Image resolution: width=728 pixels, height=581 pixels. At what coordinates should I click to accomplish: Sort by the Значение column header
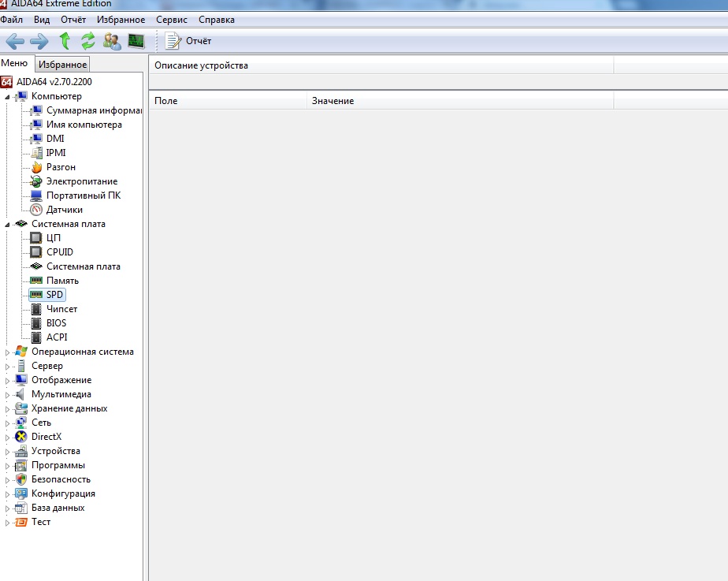pyautogui.click(x=459, y=101)
